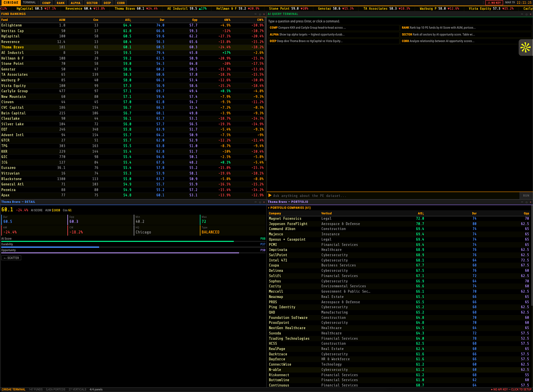533x392 pixels.
Task: Select the KKR fund row
Action: point(133,152)
